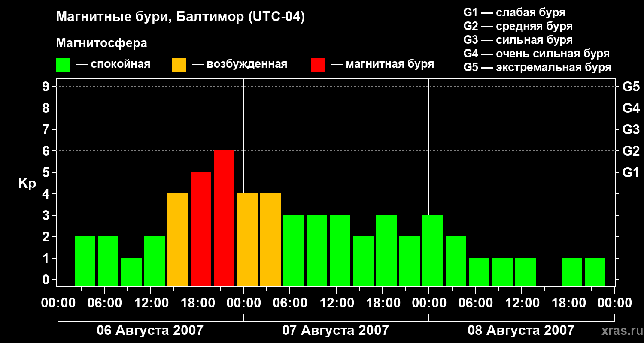Select the standalone G5 tick label on right axis
This screenshot has height=343, width=644.
631,87
